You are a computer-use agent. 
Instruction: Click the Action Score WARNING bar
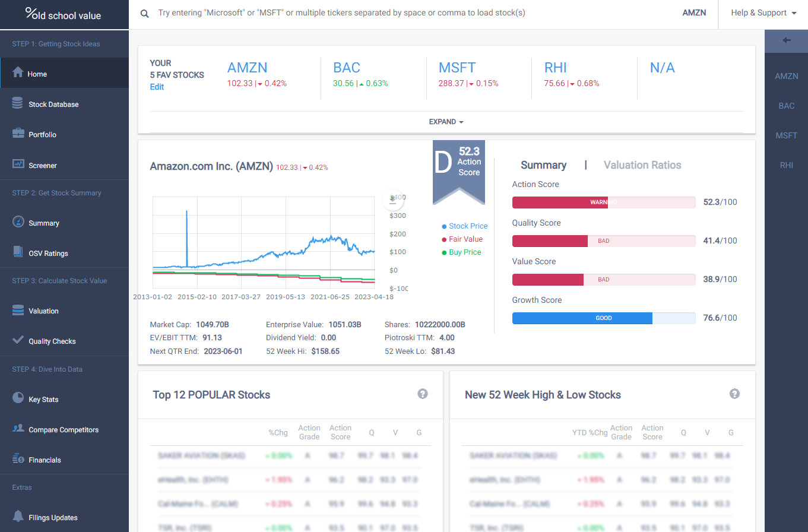604,202
